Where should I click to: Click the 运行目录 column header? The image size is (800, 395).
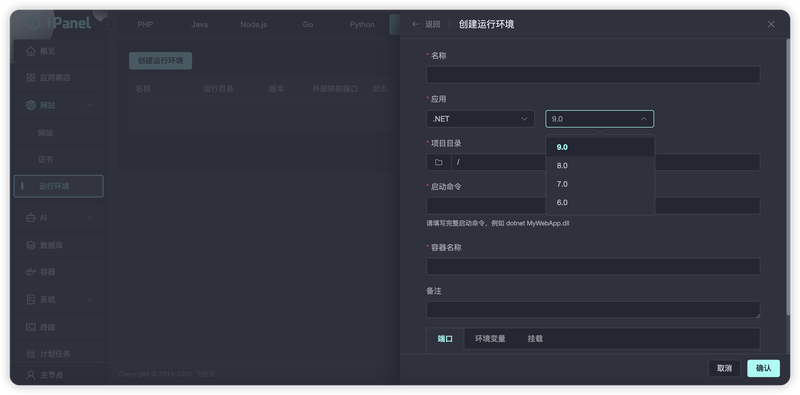click(x=218, y=89)
